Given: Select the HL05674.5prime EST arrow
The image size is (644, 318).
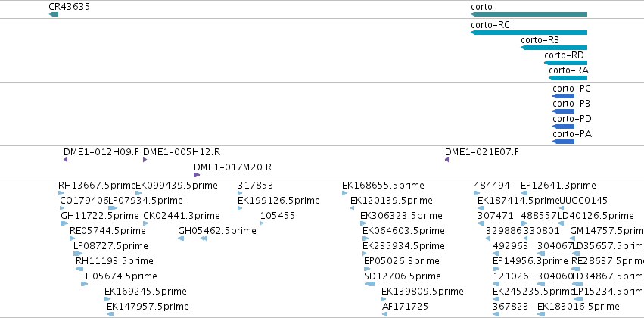Looking at the screenshot, I should pos(84,284).
